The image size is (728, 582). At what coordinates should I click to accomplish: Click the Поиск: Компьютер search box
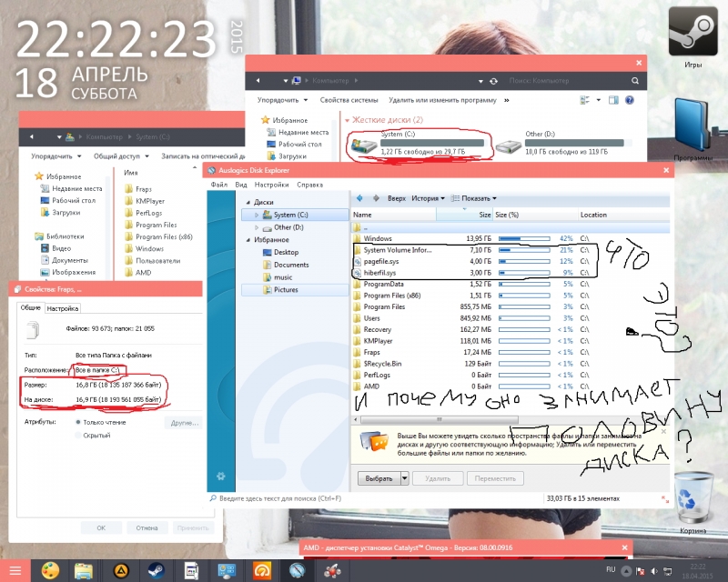pos(569,81)
